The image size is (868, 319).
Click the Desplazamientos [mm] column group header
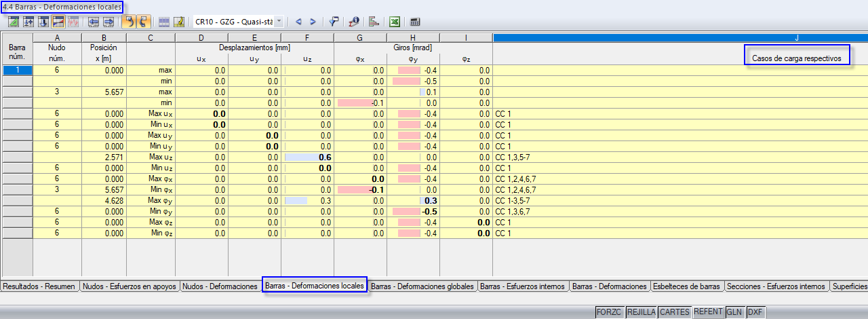coord(254,48)
